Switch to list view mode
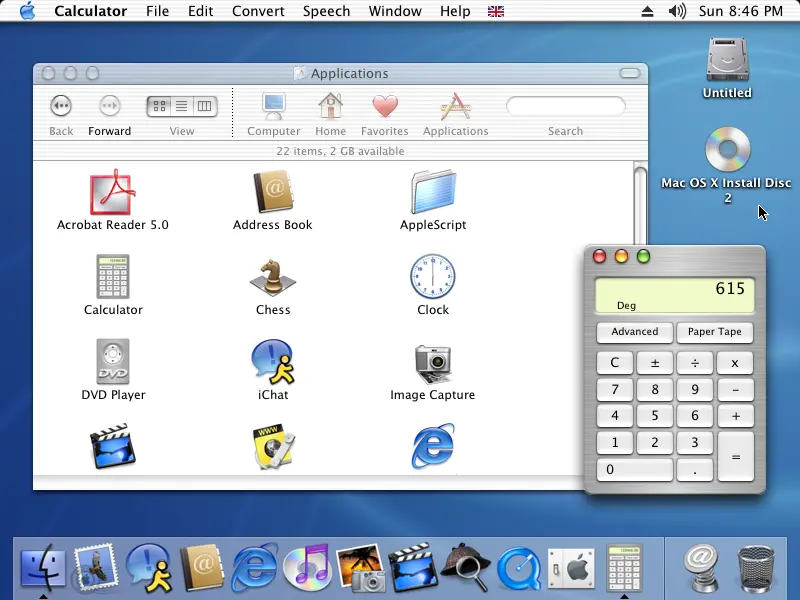Image resolution: width=800 pixels, height=600 pixels. coord(182,106)
